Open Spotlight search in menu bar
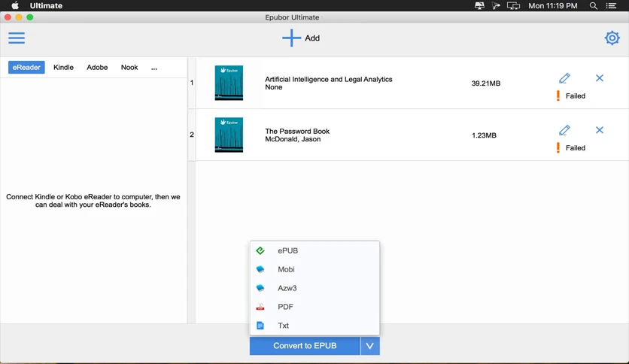This screenshot has height=364, width=629. [x=594, y=5]
